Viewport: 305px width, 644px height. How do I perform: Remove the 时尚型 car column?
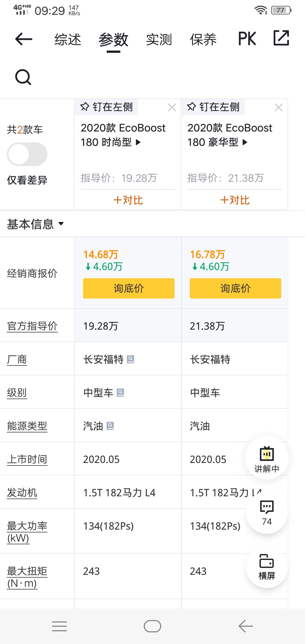coord(172,107)
